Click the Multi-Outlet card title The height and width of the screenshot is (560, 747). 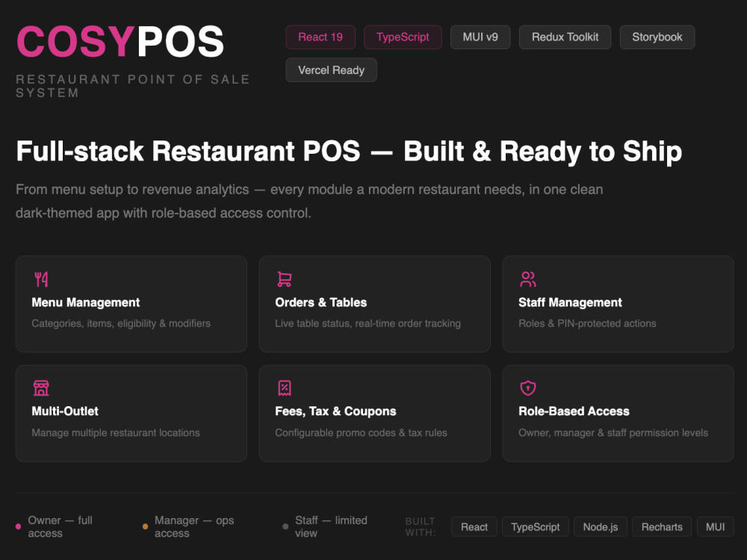(65, 411)
